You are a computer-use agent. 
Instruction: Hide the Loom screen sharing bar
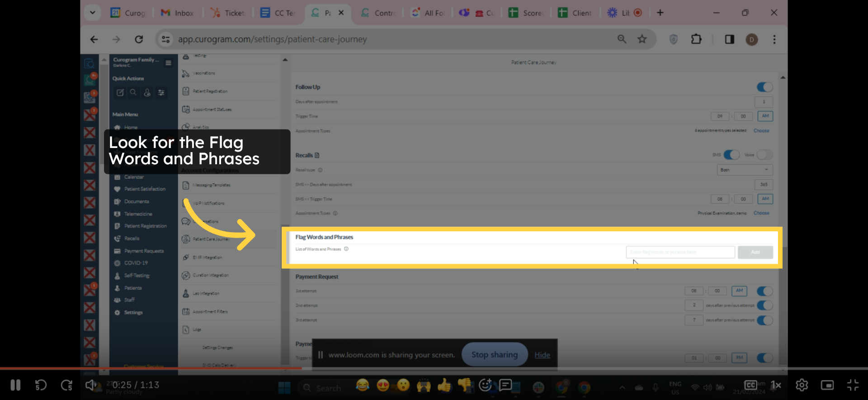542,355
